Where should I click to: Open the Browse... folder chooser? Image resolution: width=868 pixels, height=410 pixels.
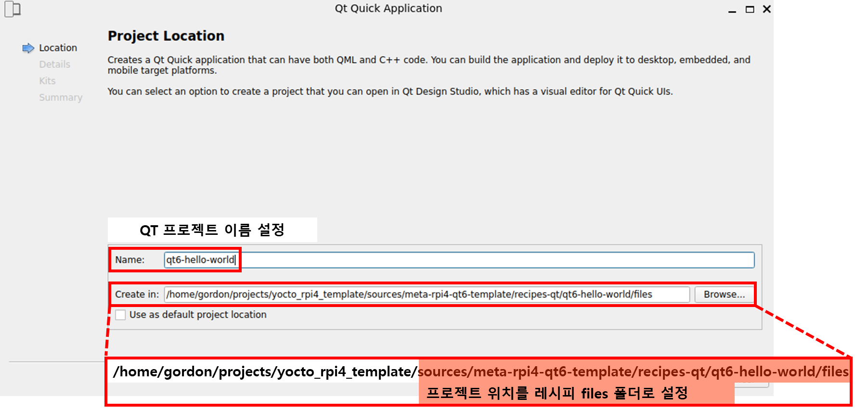pos(724,295)
